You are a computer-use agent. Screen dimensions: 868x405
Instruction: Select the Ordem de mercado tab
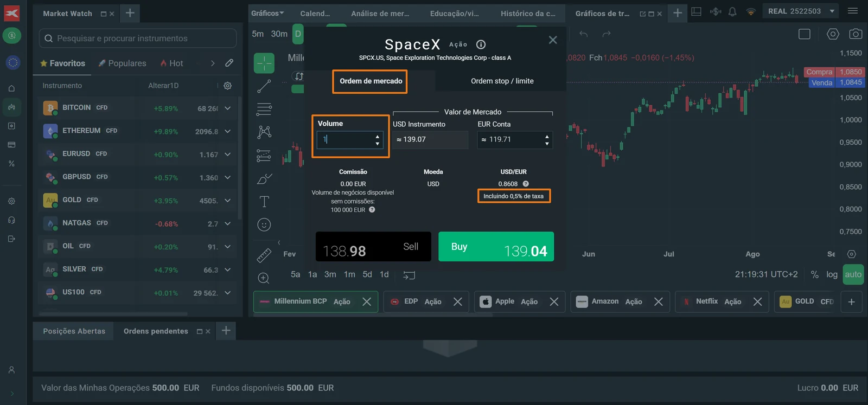click(371, 81)
